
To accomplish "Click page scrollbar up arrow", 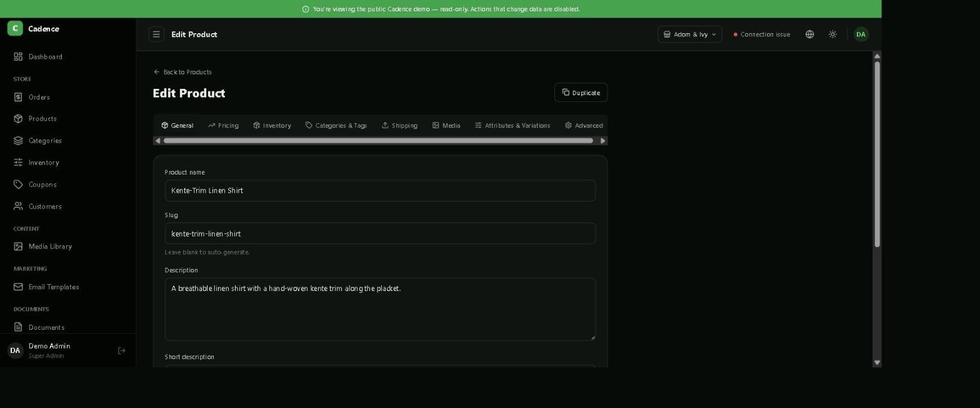I will pyautogui.click(x=877, y=56).
